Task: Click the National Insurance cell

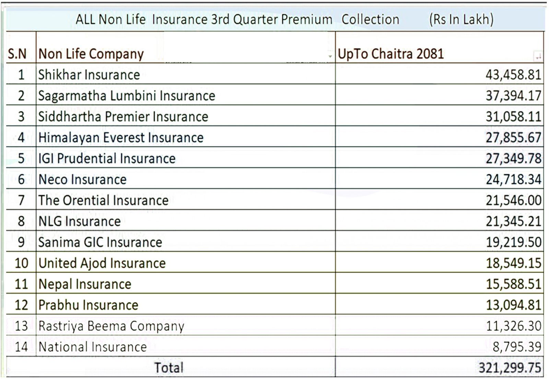Action: (x=93, y=347)
